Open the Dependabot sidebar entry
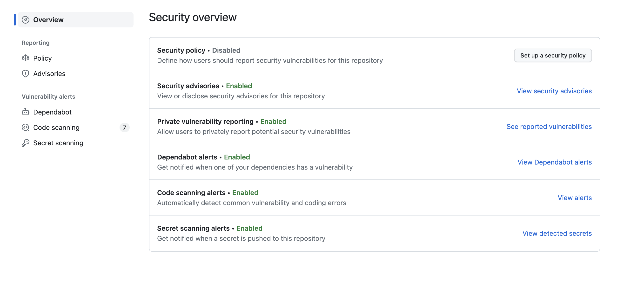The width and height of the screenshot is (644, 292). [x=52, y=112]
